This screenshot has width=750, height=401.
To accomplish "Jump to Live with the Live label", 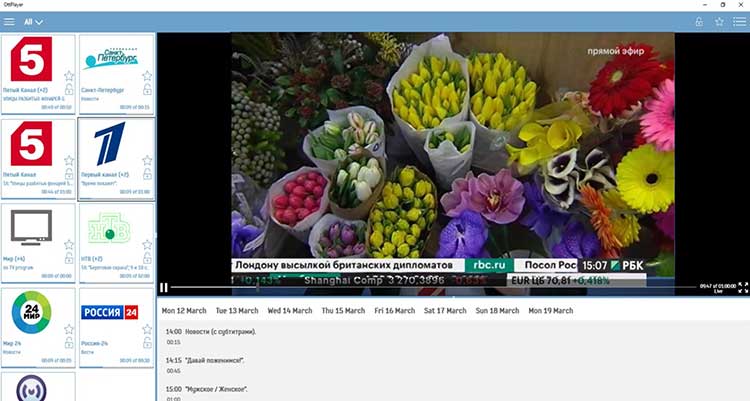I will click(718, 291).
